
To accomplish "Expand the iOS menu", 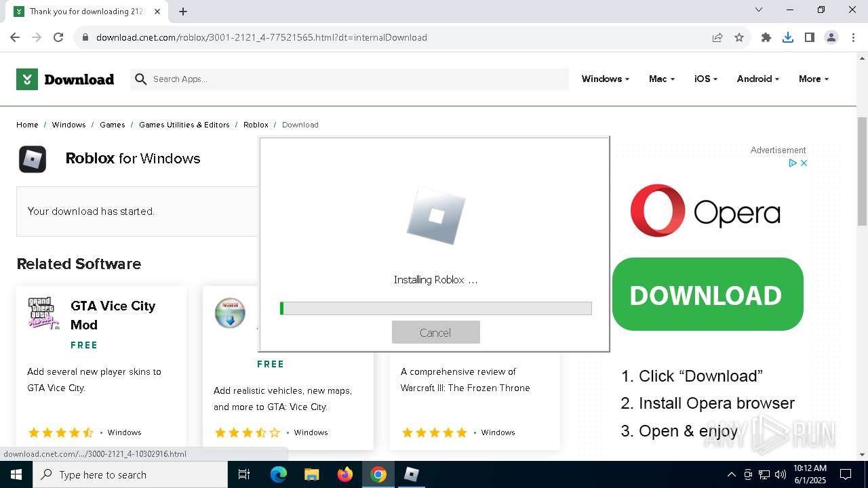I will [x=705, y=79].
